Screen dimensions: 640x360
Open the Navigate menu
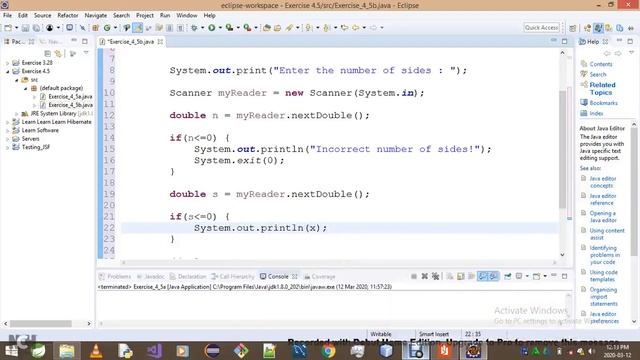(96, 16)
